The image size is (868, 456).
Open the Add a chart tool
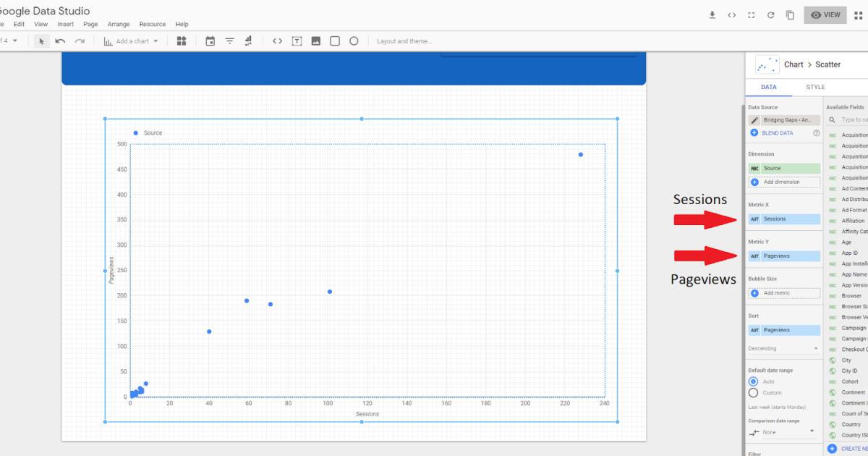pos(129,41)
